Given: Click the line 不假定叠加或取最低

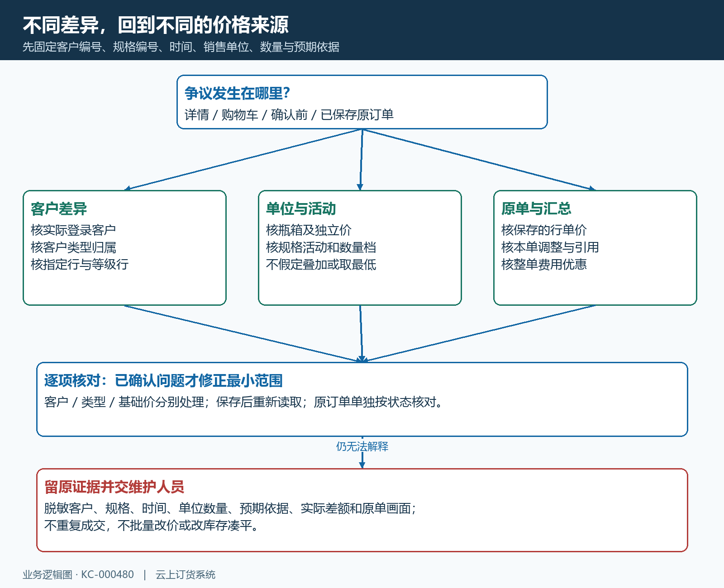Looking at the screenshot, I should coord(321,265).
